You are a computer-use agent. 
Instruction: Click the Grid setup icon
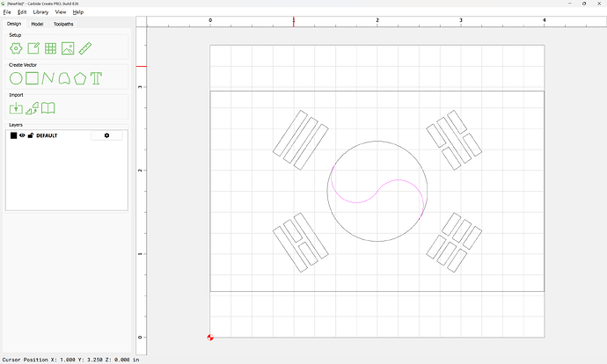pos(51,48)
